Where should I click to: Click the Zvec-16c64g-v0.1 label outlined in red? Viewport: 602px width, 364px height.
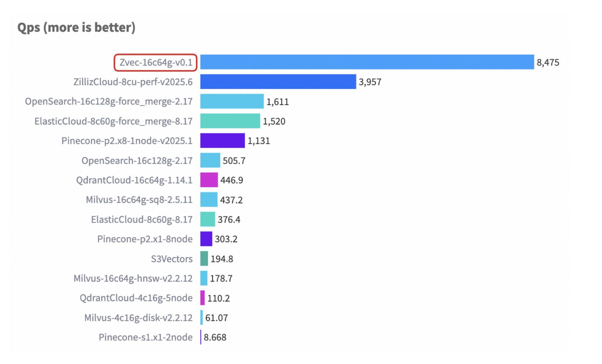[x=156, y=63]
